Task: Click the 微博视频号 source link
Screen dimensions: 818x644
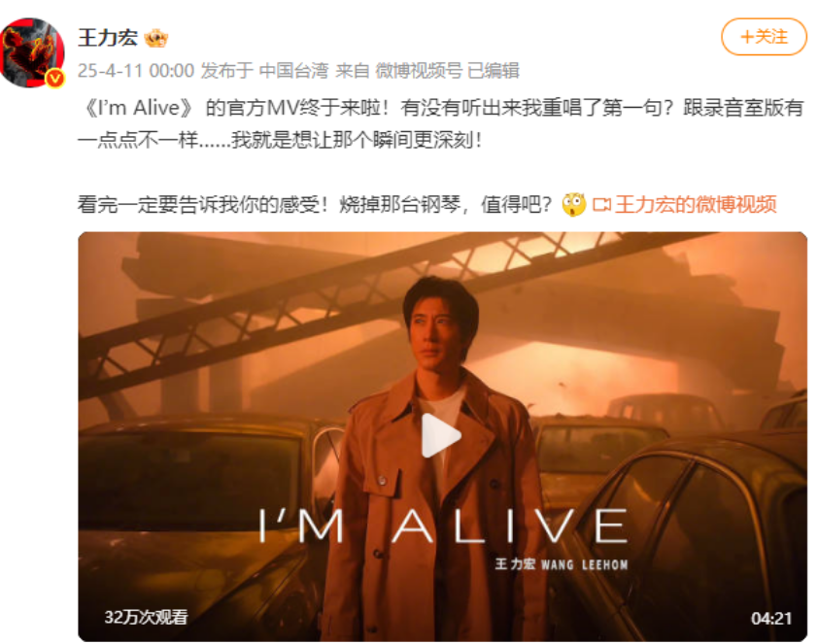Action: [419, 70]
